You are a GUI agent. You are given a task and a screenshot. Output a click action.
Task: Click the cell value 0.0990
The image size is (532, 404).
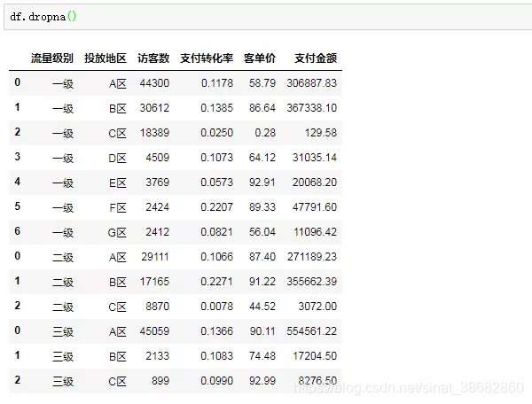217,381
